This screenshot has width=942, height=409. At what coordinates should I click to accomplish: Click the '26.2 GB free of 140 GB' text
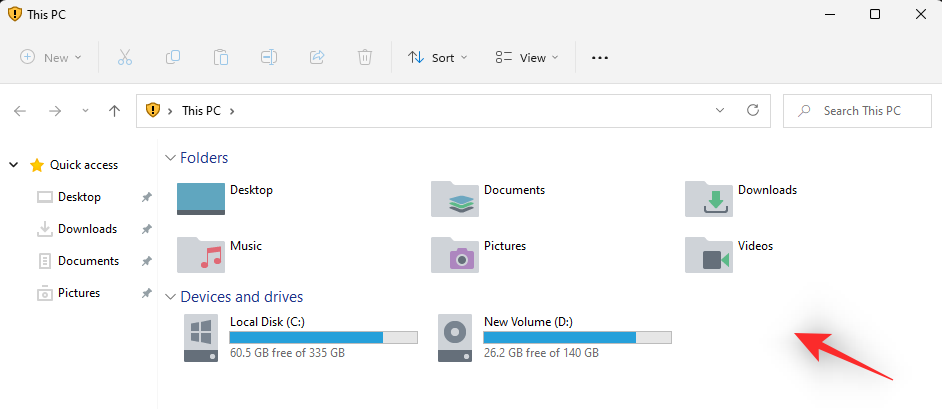tap(541, 353)
